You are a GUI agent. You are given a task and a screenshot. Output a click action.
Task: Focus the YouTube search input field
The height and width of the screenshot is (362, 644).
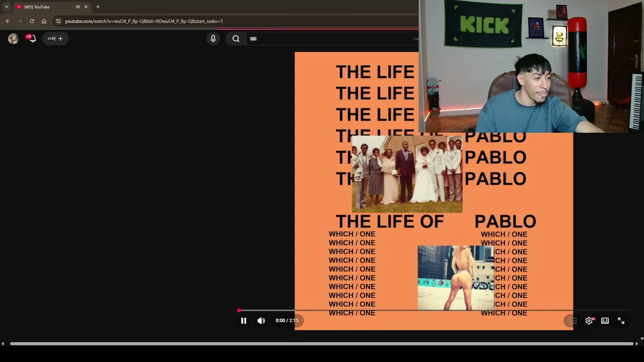tap(332, 39)
